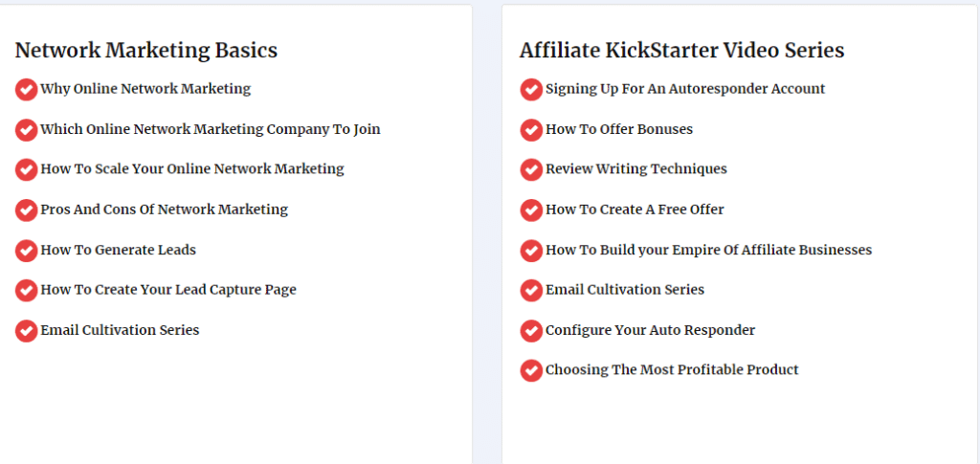Click the check icon next to How To Offer Bonuses
Screen dimensions: 980x464
pos(531,130)
